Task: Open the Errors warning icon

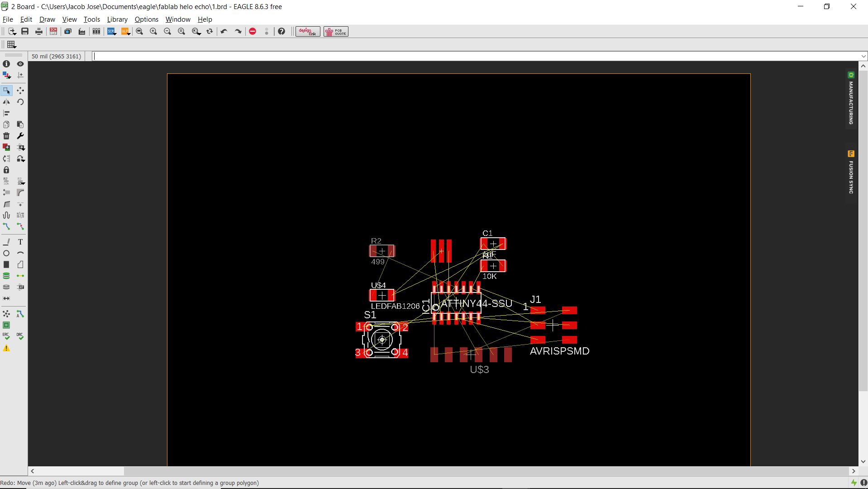Action: point(6,348)
